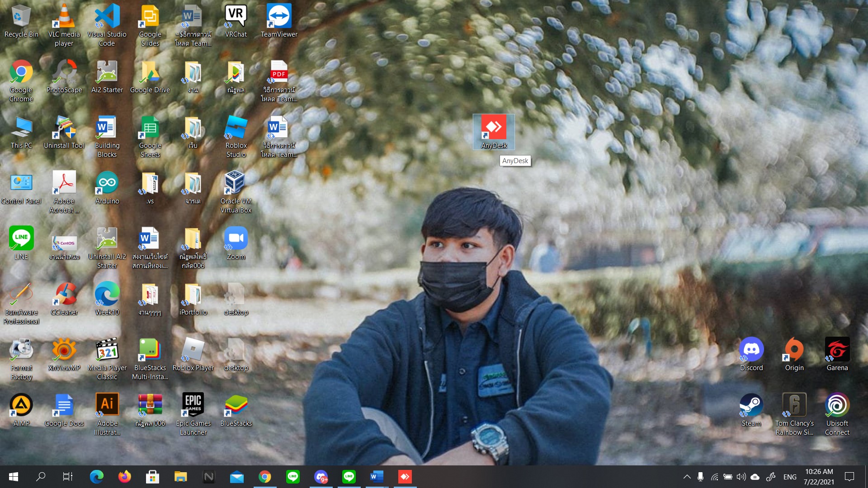
Task: Select the Discord desktop icon
Action: click(x=751, y=355)
